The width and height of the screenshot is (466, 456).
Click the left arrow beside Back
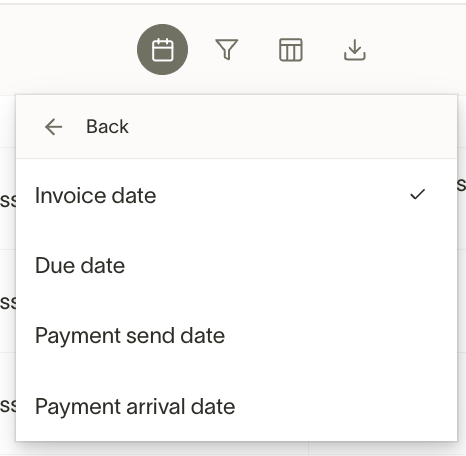[54, 127]
